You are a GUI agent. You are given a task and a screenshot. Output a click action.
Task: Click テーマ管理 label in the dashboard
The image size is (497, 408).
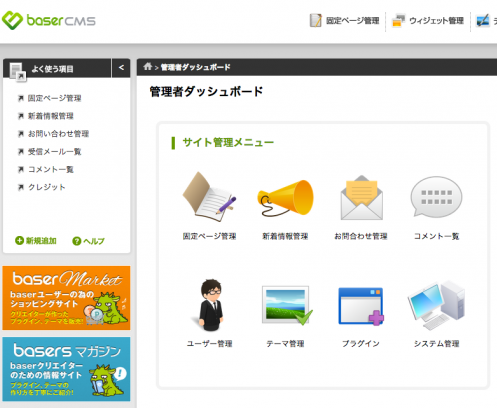pos(285,344)
